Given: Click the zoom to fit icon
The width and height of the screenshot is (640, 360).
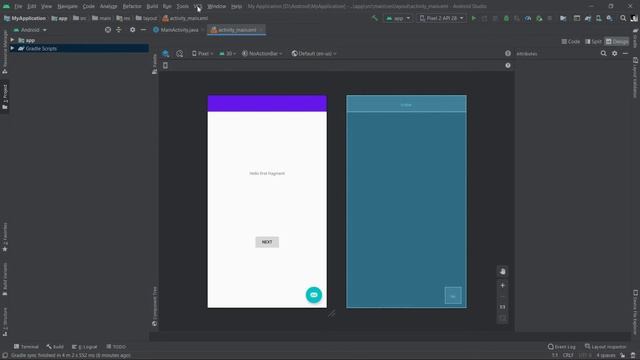Looking at the screenshot, I should [x=502, y=318].
